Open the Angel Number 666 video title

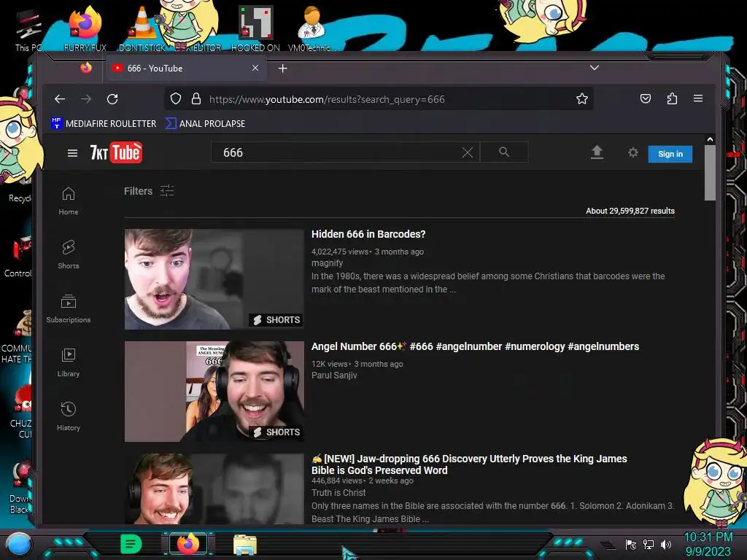(475, 346)
